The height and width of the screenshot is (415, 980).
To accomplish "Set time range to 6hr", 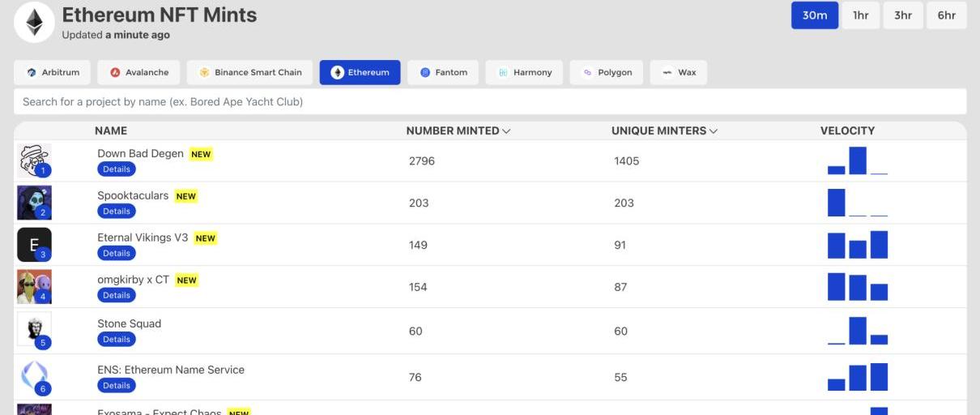I will pyautogui.click(x=946, y=15).
